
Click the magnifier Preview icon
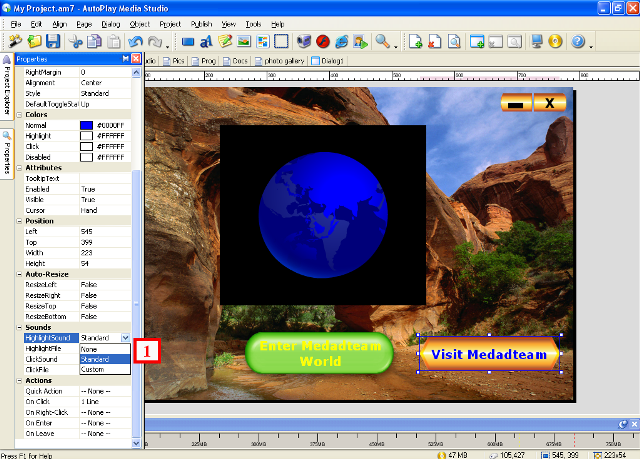tap(382, 42)
